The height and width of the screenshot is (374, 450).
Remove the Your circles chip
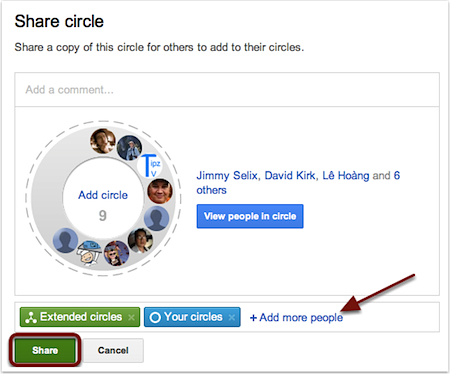232,317
